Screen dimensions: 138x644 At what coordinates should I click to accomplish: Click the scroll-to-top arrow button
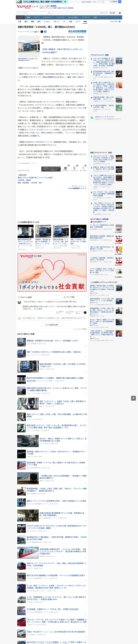click(x=133, y=398)
